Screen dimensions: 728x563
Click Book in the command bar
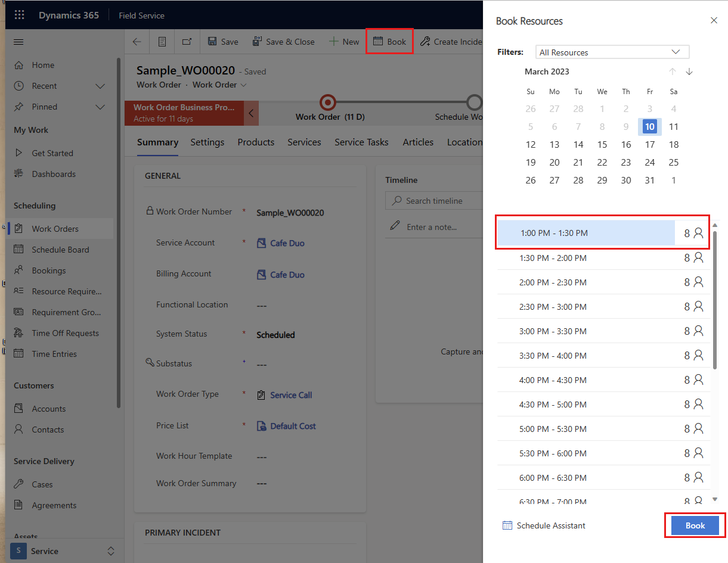click(389, 42)
